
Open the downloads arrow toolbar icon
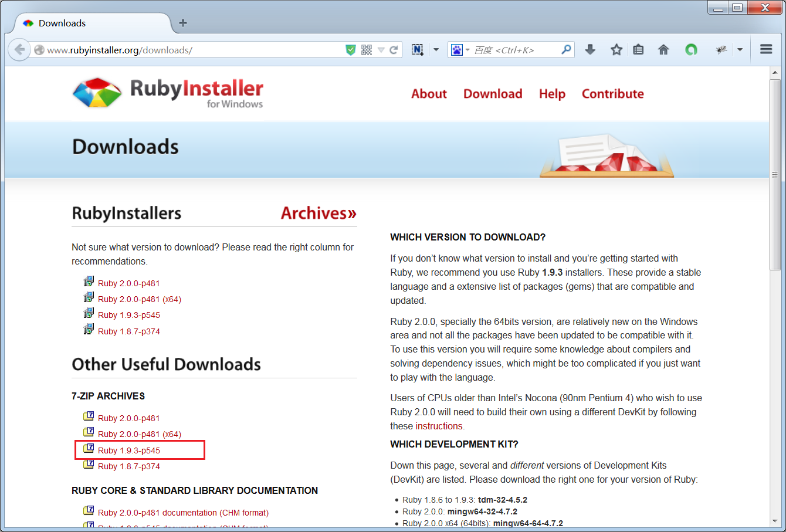pyautogui.click(x=590, y=50)
